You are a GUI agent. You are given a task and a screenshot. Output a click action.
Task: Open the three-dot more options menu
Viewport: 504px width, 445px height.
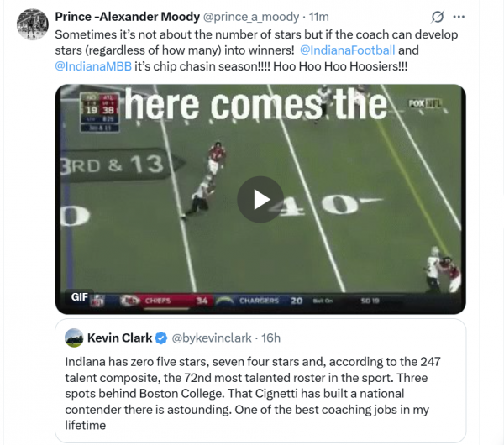[459, 17]
